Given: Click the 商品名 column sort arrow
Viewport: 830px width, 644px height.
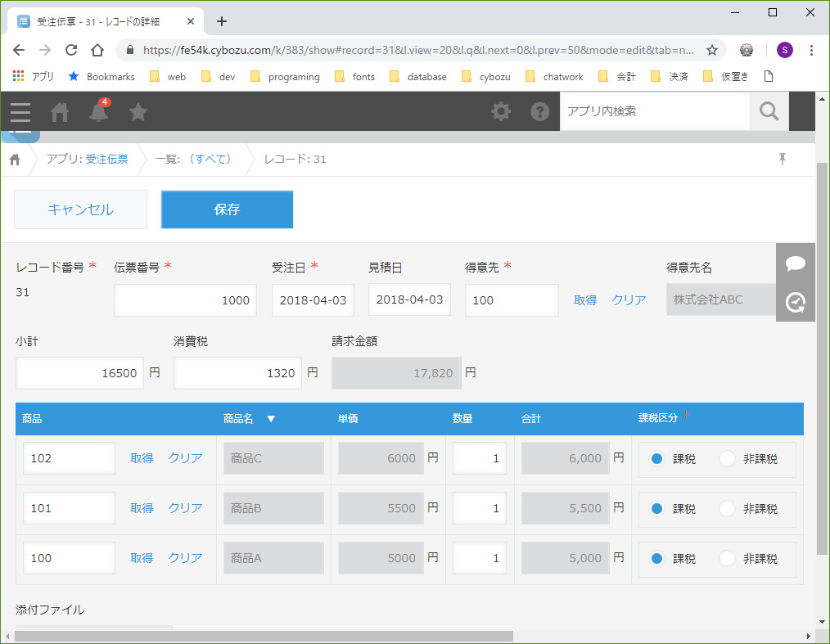Looking at the screenshot, I should tap(271, 419).
